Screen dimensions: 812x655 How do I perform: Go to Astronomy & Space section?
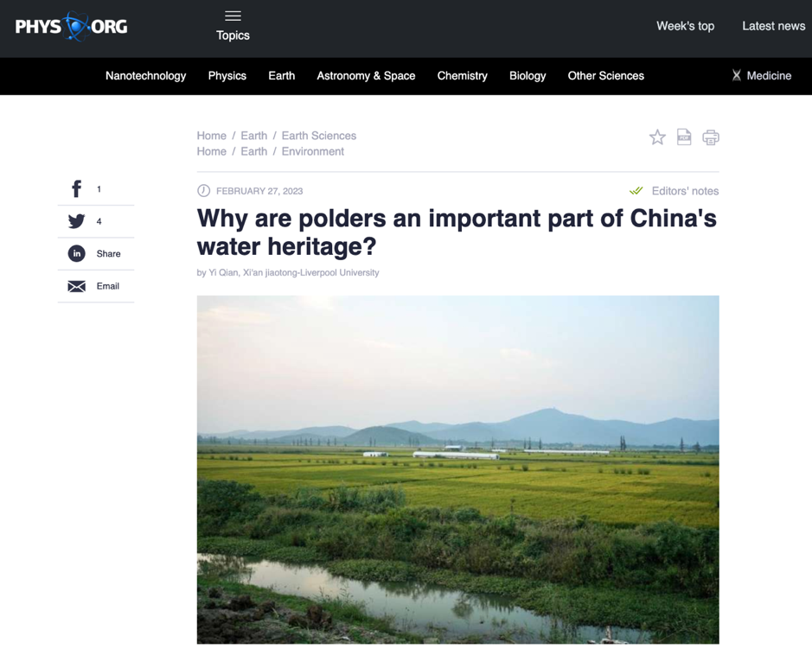(x=366, y=75)
